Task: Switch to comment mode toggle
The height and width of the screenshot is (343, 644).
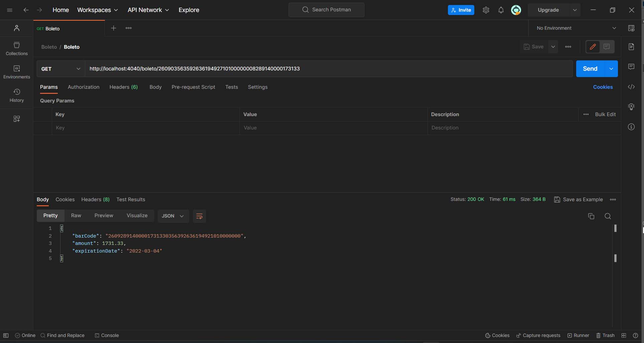Action: (607, 47)
